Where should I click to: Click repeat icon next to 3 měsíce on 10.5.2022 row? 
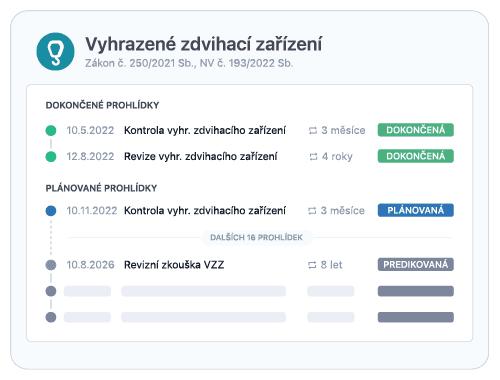point(313,130)
